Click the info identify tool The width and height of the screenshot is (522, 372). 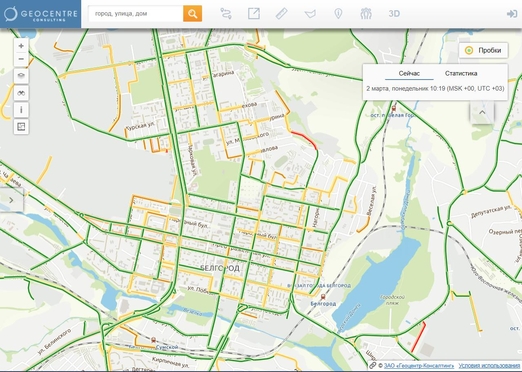pyautogui.click(x=21, y=110)
